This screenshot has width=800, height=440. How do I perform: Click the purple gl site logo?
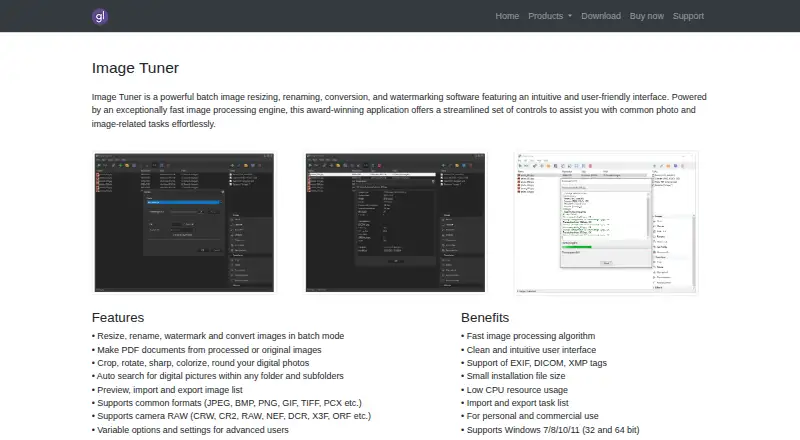(x=100, y=16)
